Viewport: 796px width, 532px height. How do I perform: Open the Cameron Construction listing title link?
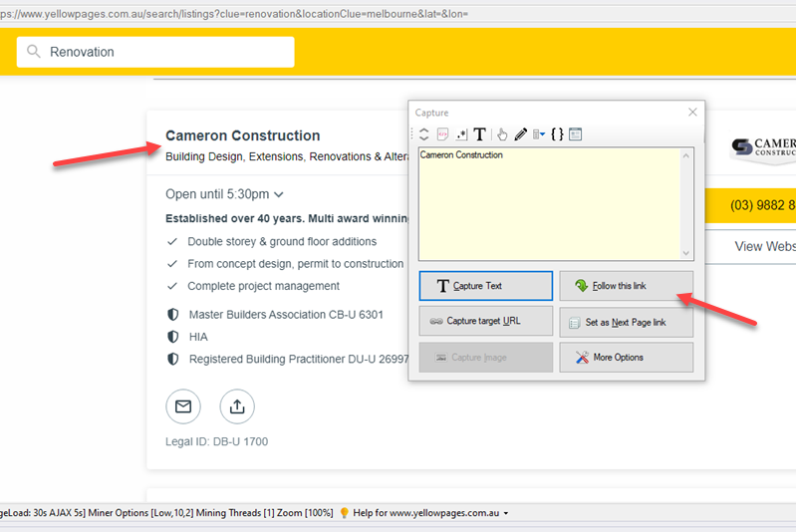242,135
